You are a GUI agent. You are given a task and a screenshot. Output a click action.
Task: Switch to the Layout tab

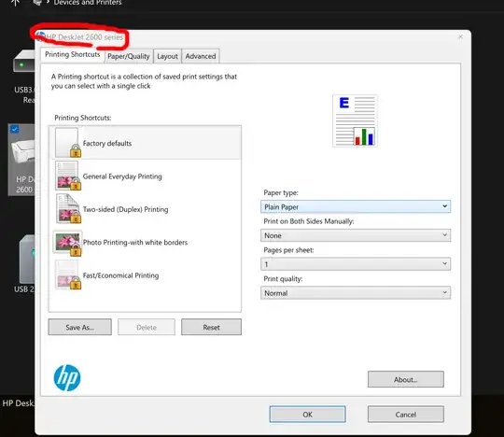167,56
